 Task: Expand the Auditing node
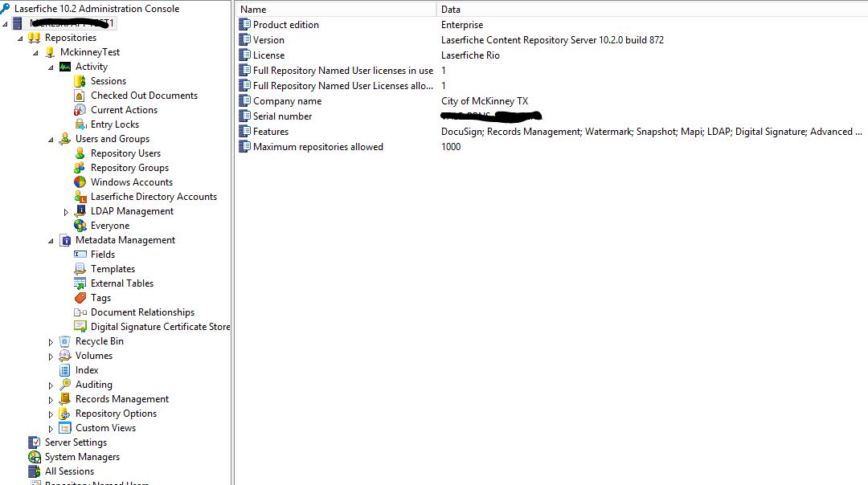51,385
